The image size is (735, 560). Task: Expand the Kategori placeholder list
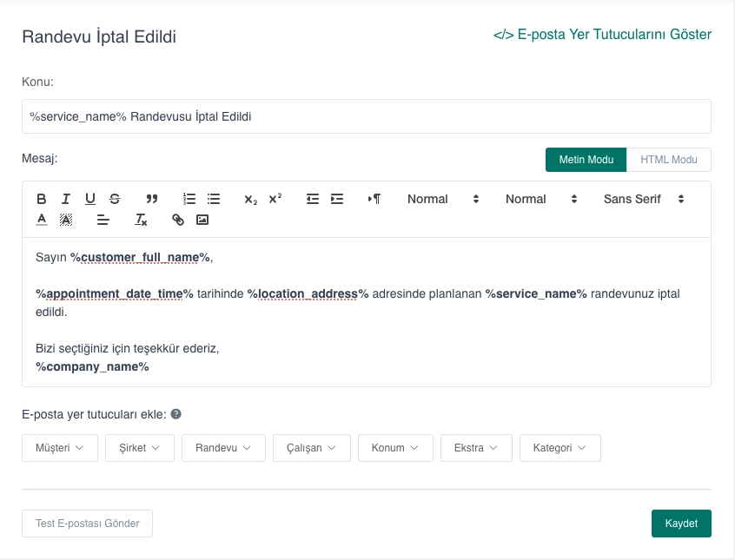point(560,448)
